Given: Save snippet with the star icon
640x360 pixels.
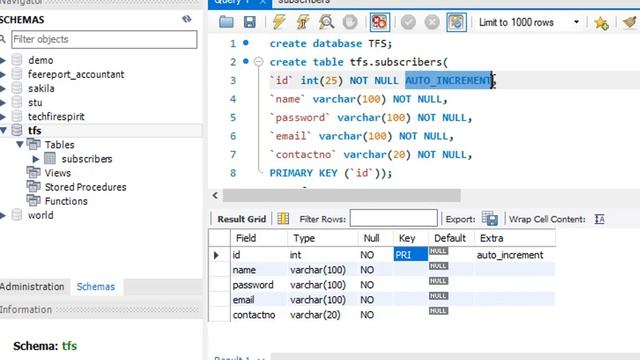Looking at the screenshot, I should coord(601,22).
